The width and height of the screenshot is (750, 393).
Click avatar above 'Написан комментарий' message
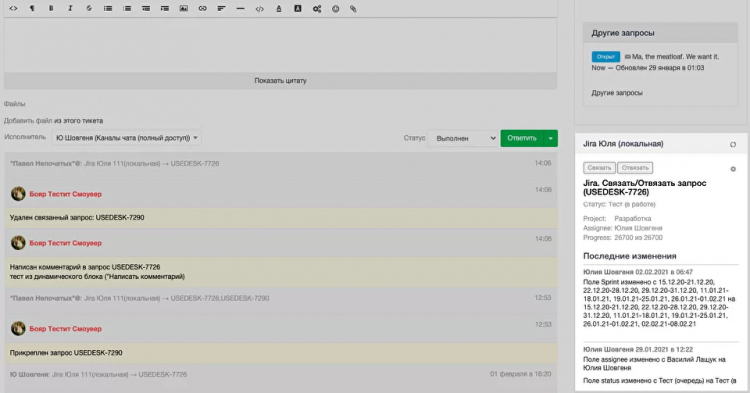(x=18, y=243)
